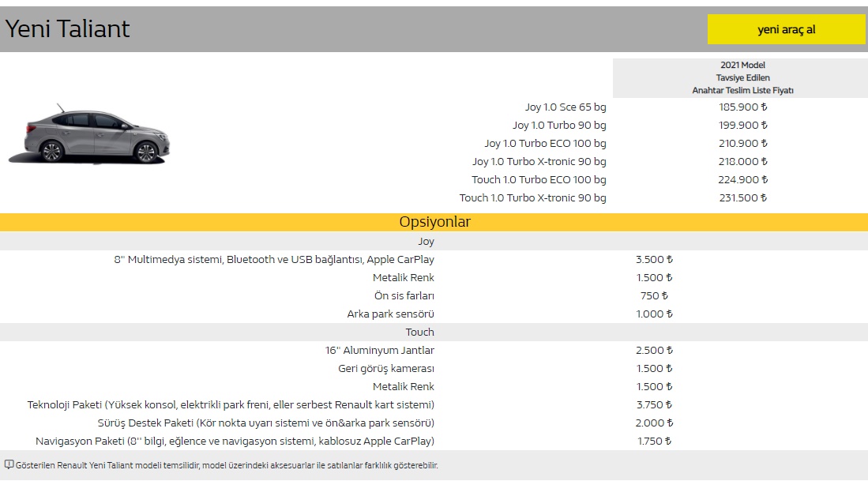868x481 pixels.
Task: Select the 8" Multimedya sistemi option text
Action: tap(274, 260)
